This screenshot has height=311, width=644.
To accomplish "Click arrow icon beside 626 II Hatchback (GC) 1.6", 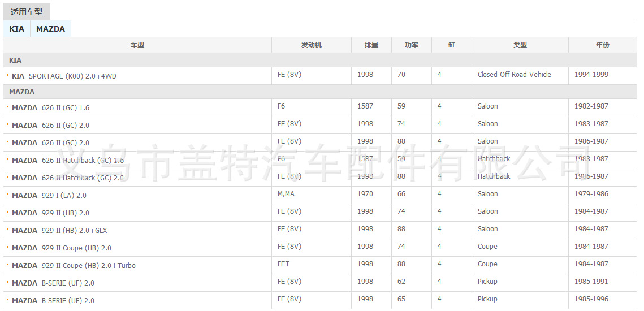I will 8,159.
